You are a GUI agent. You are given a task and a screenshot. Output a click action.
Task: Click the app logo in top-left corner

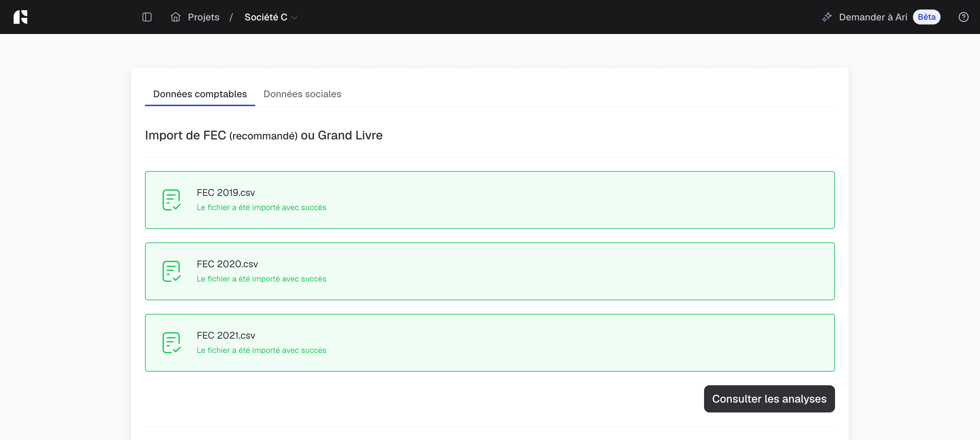click(20, 17)
